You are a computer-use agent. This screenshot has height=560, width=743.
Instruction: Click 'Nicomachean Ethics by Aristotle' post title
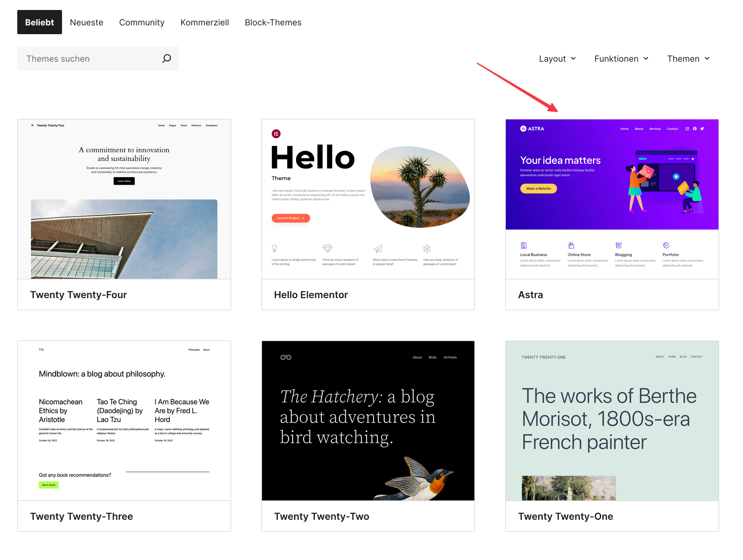point(61,411)
